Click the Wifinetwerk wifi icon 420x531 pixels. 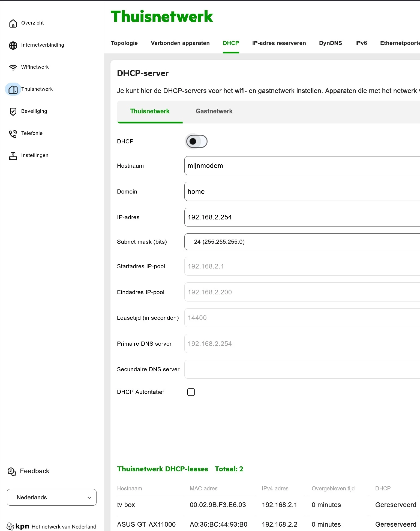click(13, 67)
